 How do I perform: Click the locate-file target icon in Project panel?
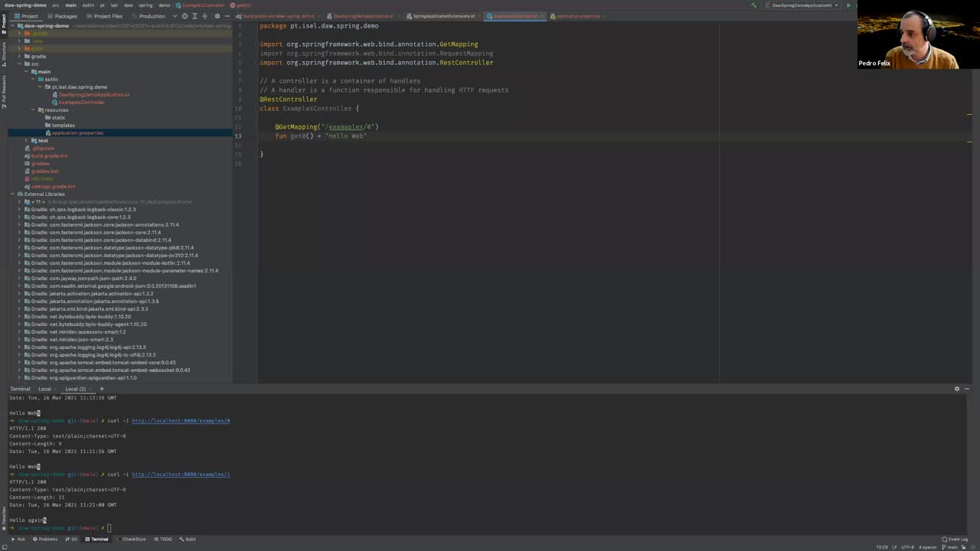coord(185,16)
